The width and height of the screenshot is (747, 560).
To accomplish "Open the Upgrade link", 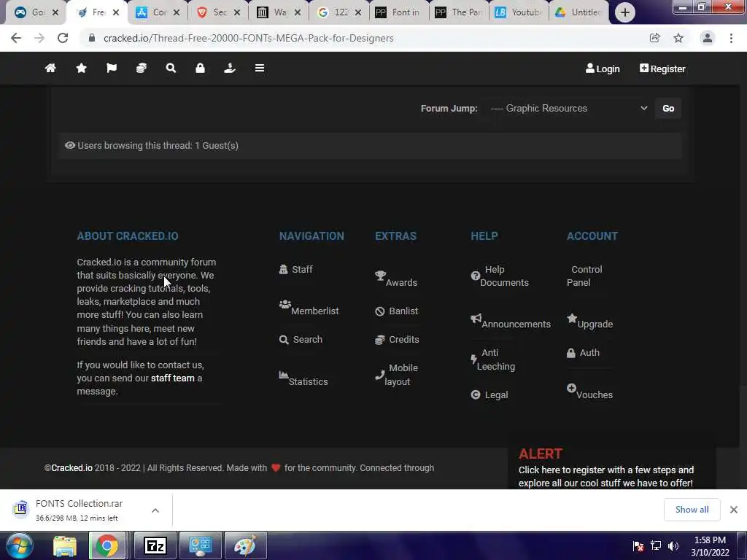I will tap(589, 321).
